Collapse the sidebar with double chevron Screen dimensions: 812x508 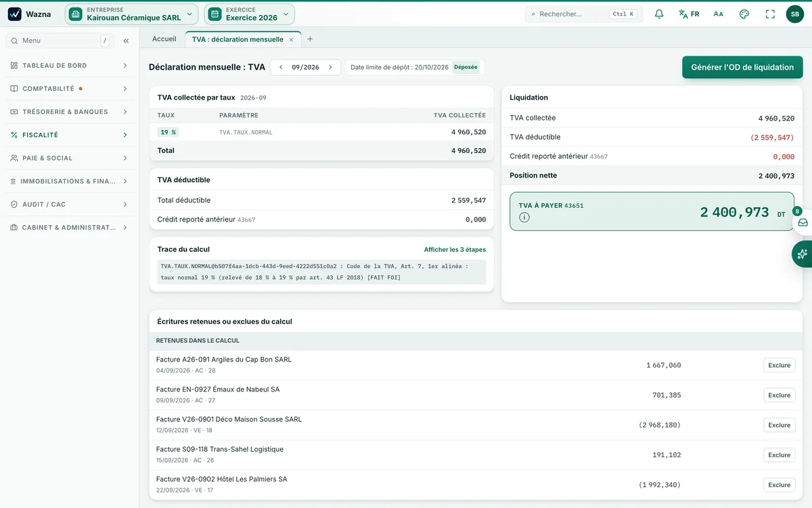(126, 41)
